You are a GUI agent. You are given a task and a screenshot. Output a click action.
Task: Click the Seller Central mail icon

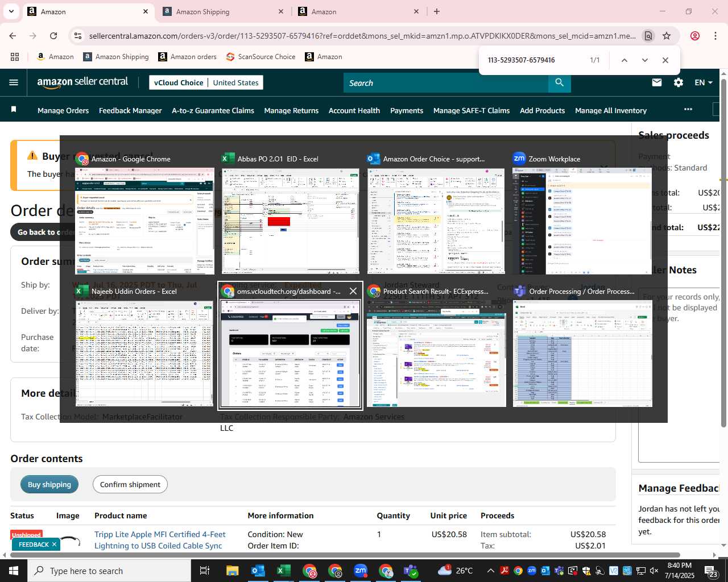click(657, 82)
